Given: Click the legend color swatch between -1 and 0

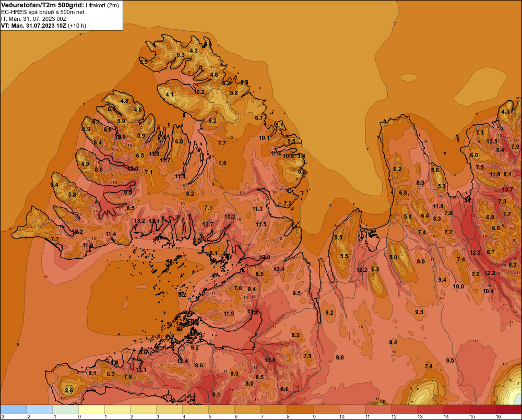Looking at the screenshot, I should [65, 410].
